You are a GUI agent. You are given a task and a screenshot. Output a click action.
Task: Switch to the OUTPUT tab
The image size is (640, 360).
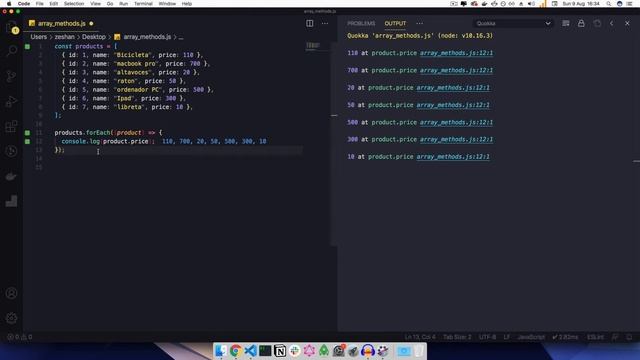[x=395, y=23]
